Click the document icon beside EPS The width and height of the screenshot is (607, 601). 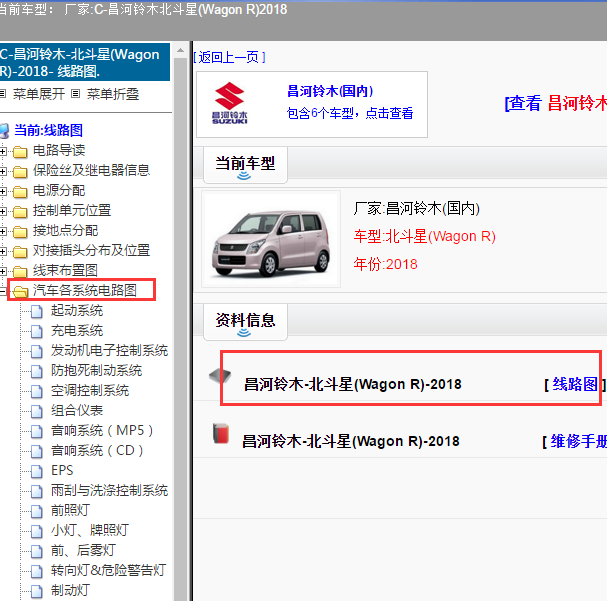pos(37,471)
